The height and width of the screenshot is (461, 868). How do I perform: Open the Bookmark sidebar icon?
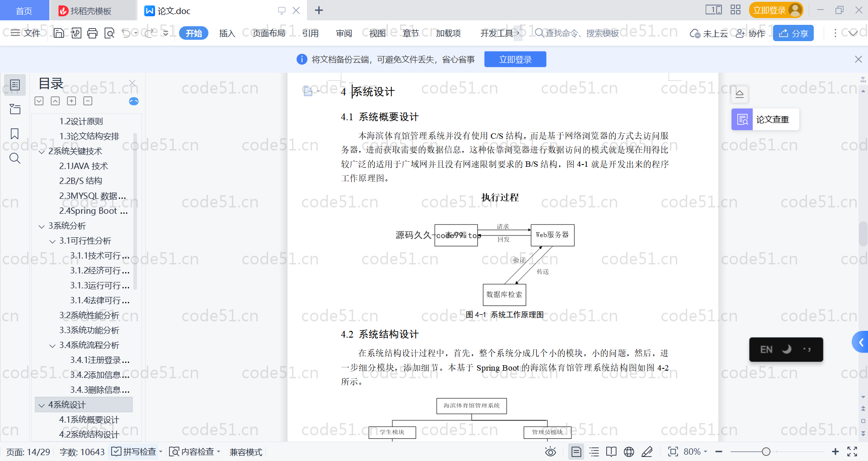pos(15,134)
